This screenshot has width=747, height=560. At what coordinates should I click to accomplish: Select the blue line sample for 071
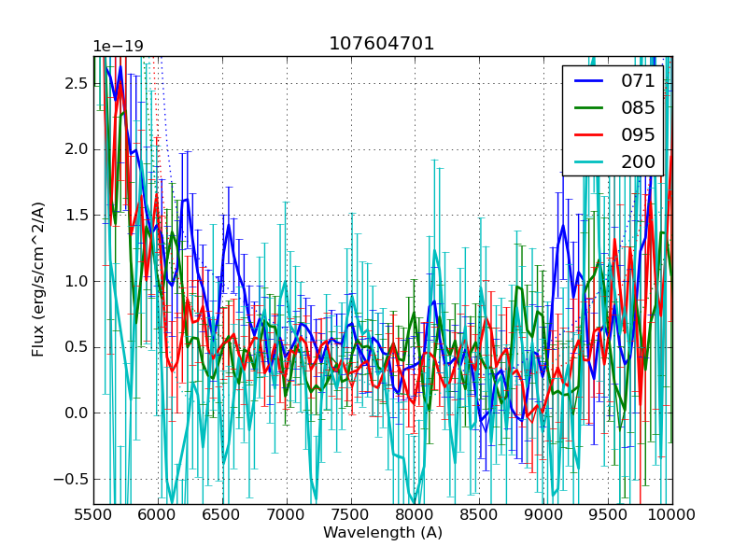tap(588, 80)
